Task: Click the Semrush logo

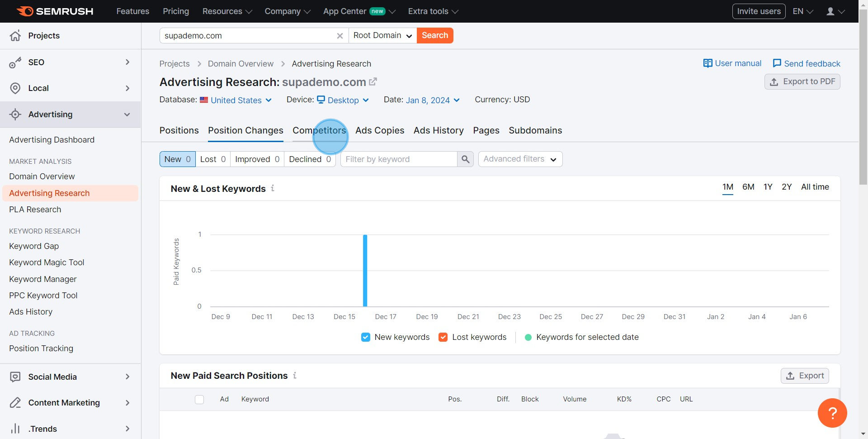Action: [x=55, y=11]
